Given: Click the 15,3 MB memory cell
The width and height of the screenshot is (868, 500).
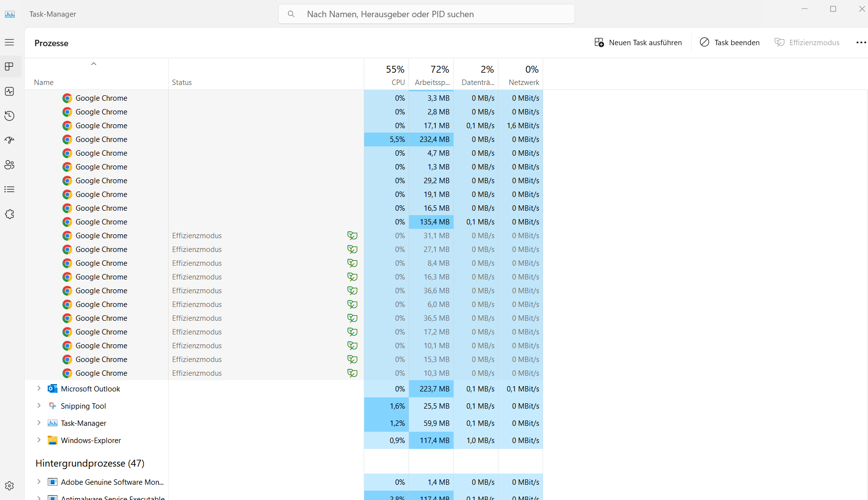Looking at the screenshot, I should [x=431, y=360].
